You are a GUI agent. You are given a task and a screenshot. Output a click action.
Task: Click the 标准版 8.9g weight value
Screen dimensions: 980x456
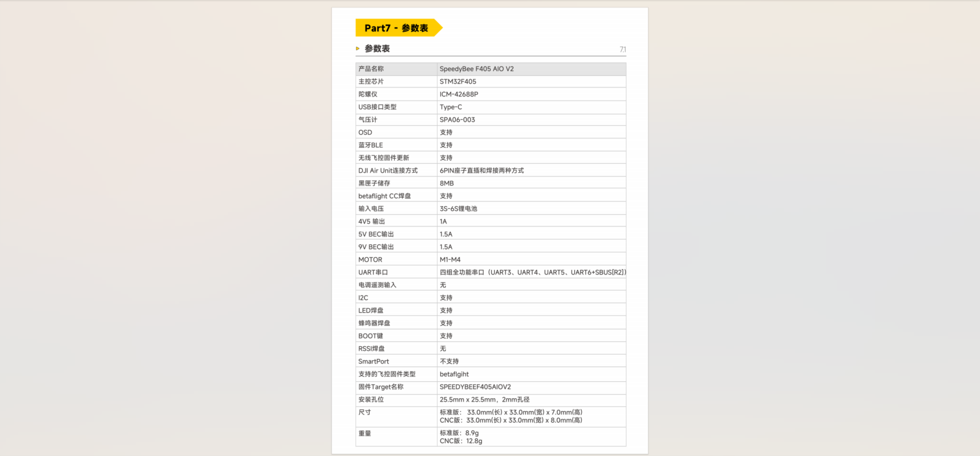[459, 433]
